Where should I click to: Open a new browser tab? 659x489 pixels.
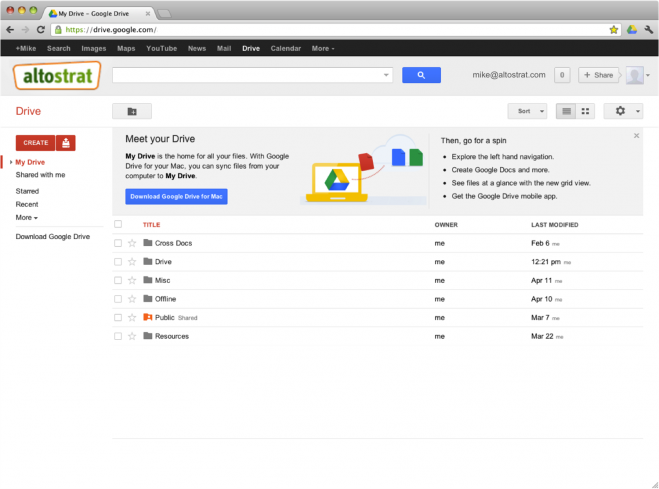(x=164, y=14)
